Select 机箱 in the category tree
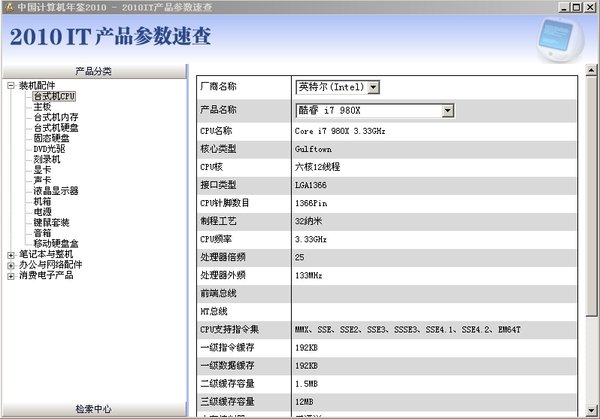 [x=42, y=201]
